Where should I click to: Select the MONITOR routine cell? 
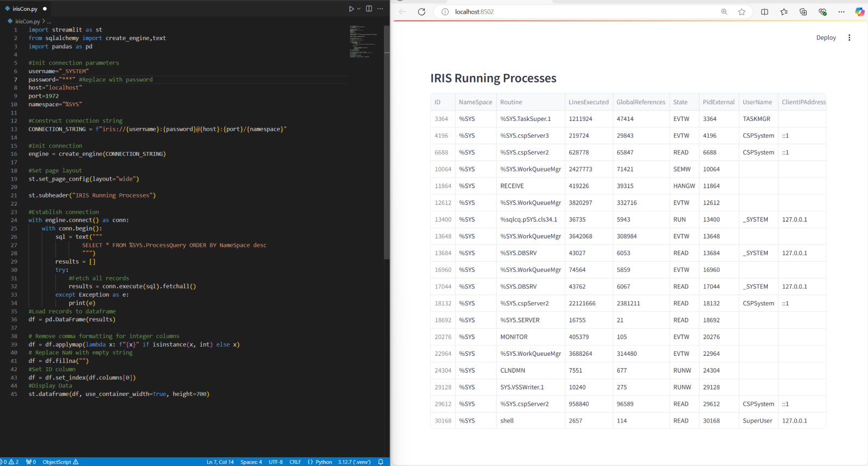pos(531,337)
